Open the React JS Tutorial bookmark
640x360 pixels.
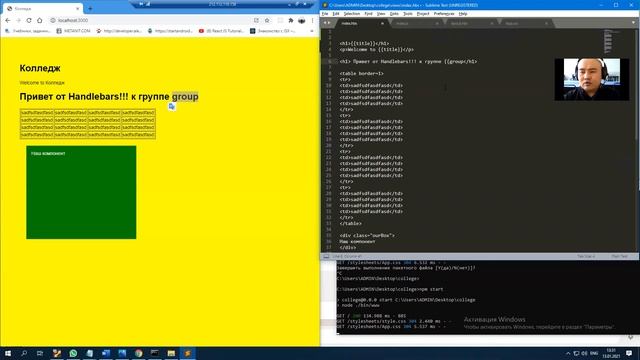221,31
